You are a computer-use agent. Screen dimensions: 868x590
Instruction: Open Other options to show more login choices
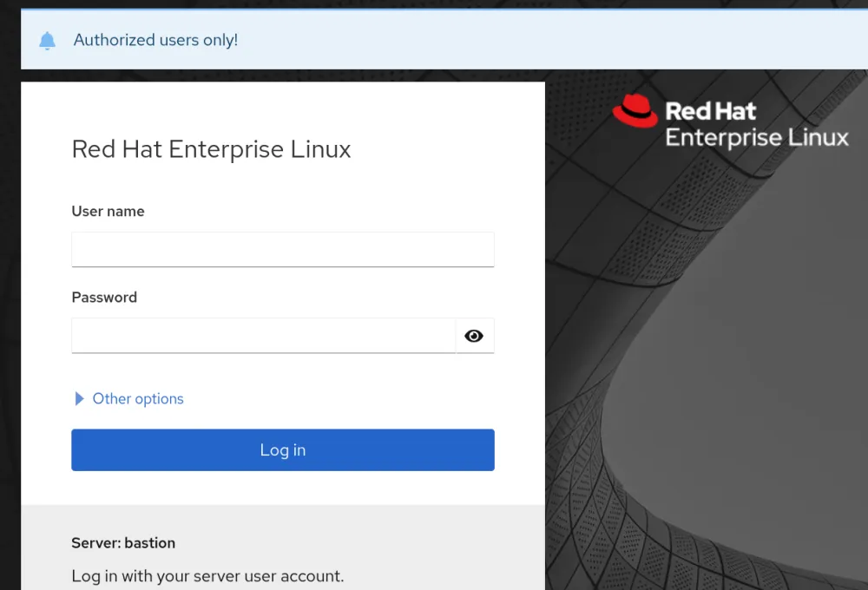click(x=137, y=398)
